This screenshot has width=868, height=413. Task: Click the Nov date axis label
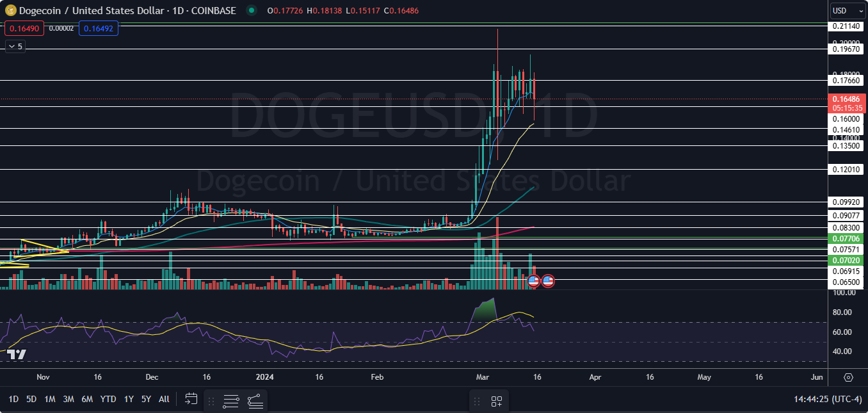[42, 378]
